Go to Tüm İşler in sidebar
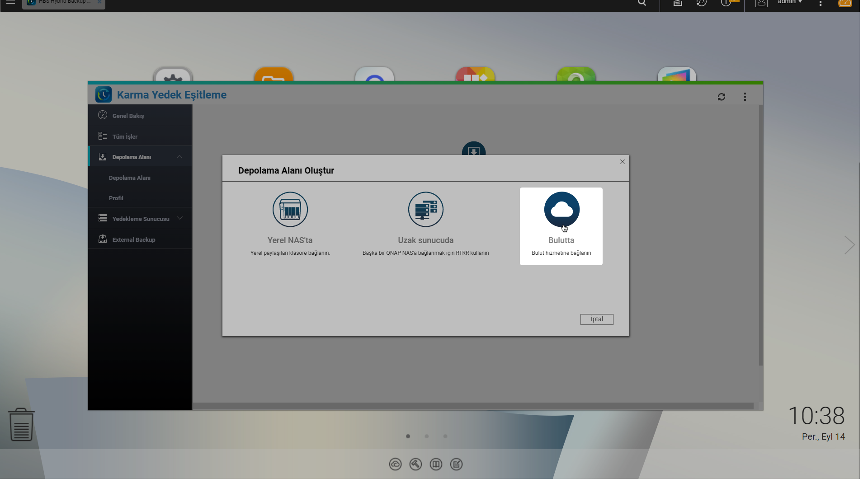This screenshot has width=868, height=488. 125,136
